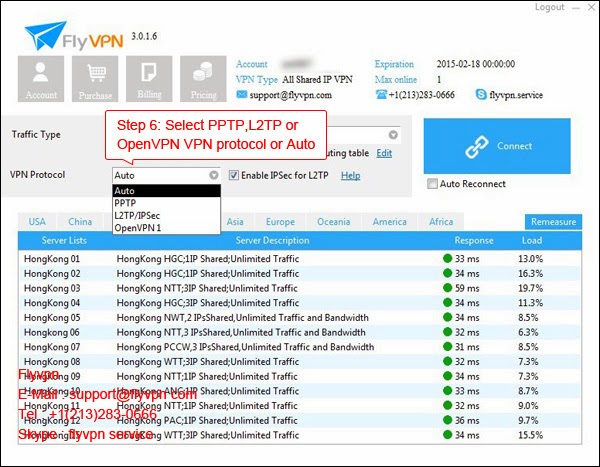
Task: Sort by Load column header
Action: click(x=532, y=240)
